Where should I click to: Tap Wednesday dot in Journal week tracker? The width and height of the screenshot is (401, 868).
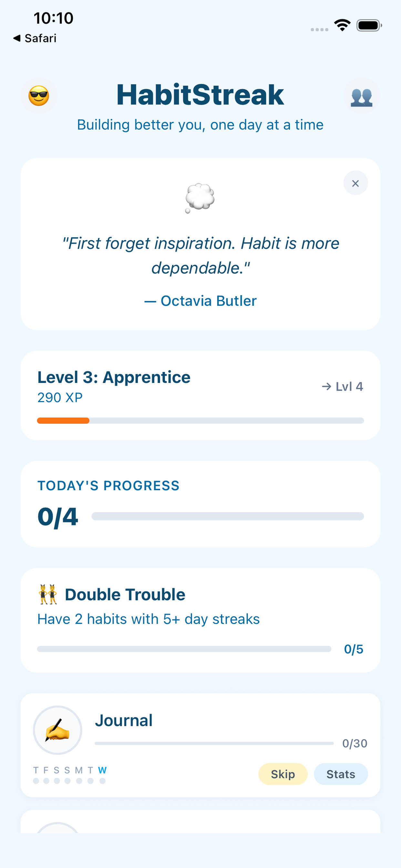pos(102,781)
